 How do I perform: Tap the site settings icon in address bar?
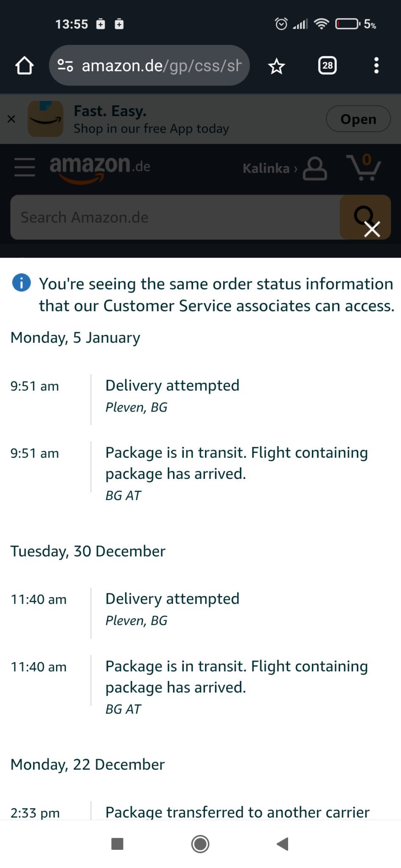pyautogui.click(x=65, y=66)
